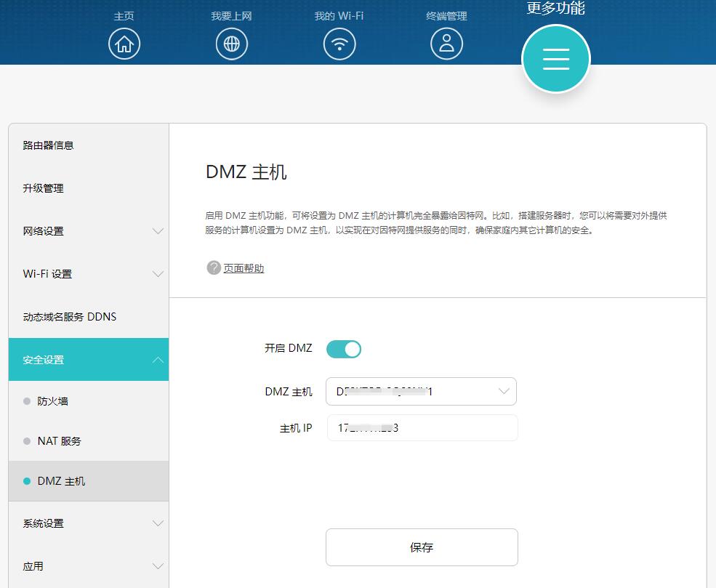
Task: Click the hamburger more functions icon
Action: click(555, 59)
